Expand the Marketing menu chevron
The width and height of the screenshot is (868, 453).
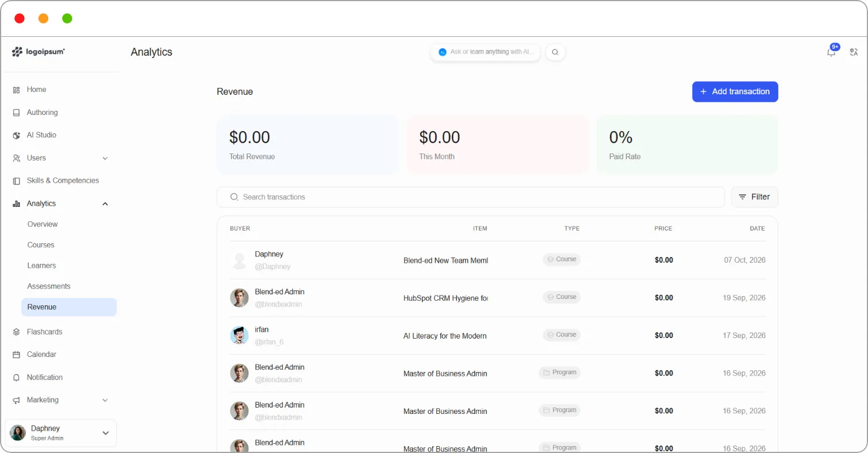[x=105, y=400]
